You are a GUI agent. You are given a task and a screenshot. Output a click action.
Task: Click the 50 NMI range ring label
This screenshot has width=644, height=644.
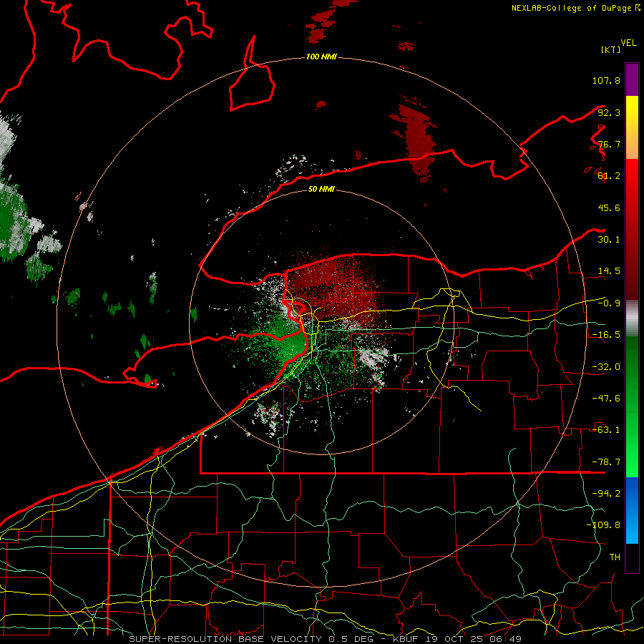321,189
